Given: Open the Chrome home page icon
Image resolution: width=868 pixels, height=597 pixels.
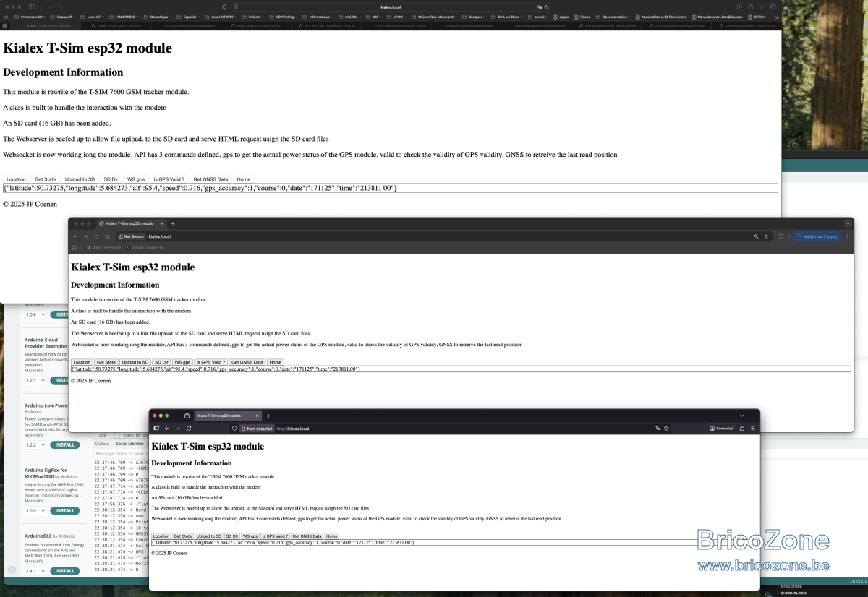Looking at the screenshot, I should pyautogui.click(x=107, y=236).
